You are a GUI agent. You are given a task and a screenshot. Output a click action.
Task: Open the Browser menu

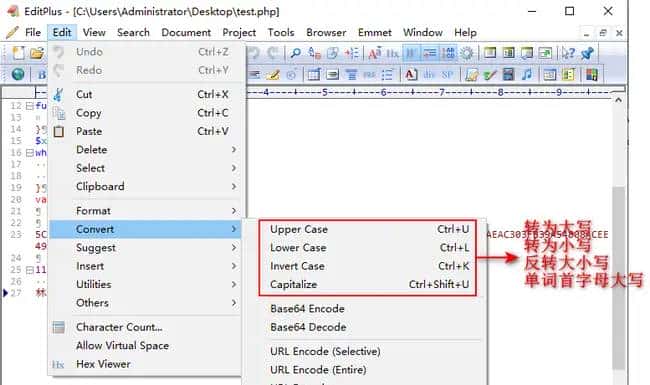pyautogui.click(x=326, y=32)
